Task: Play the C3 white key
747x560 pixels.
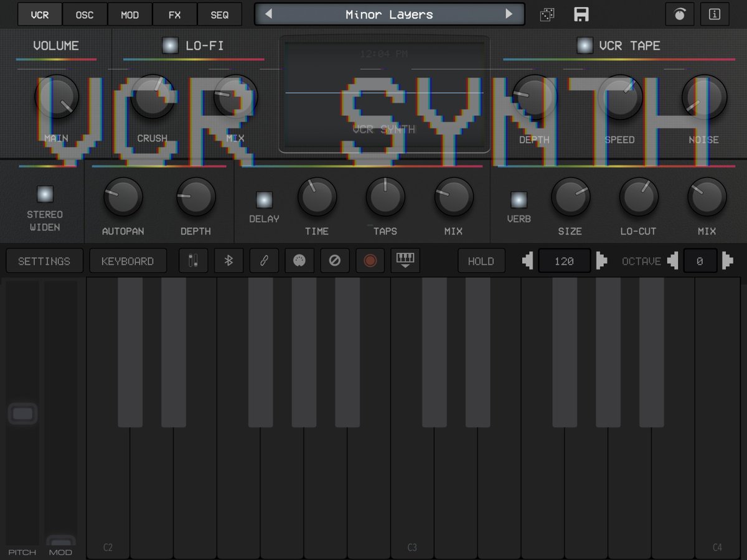Action: coord(412,492)
